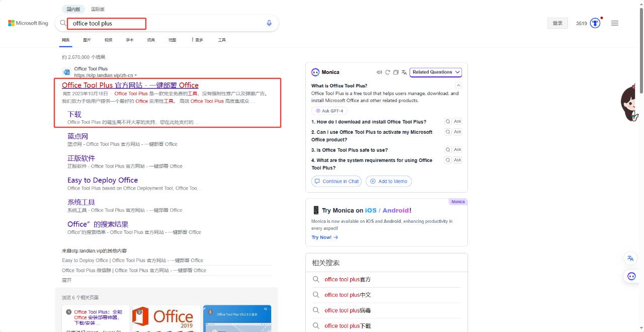644x332 pixels.
Task: Select the 网页 search tab
Action: pos(66,40)
